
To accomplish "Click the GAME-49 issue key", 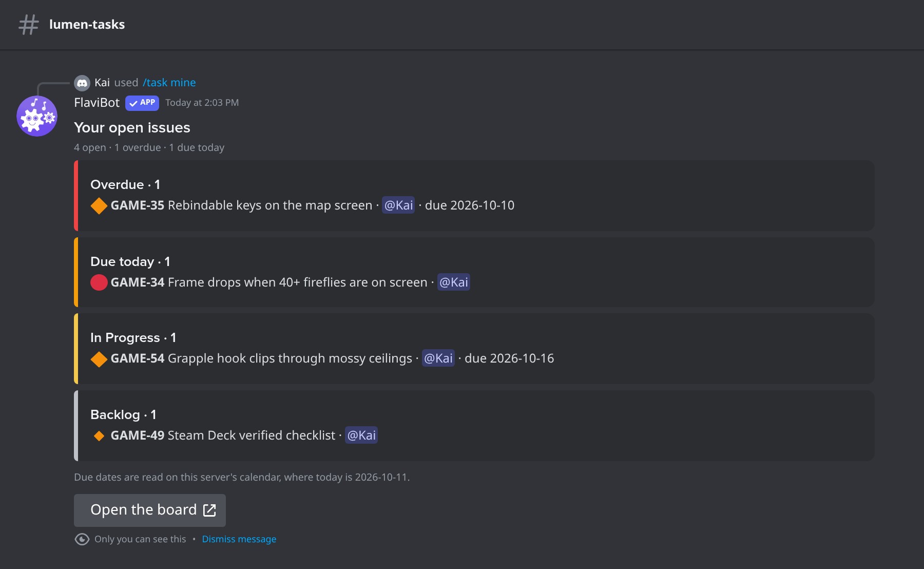I will 138,435.
